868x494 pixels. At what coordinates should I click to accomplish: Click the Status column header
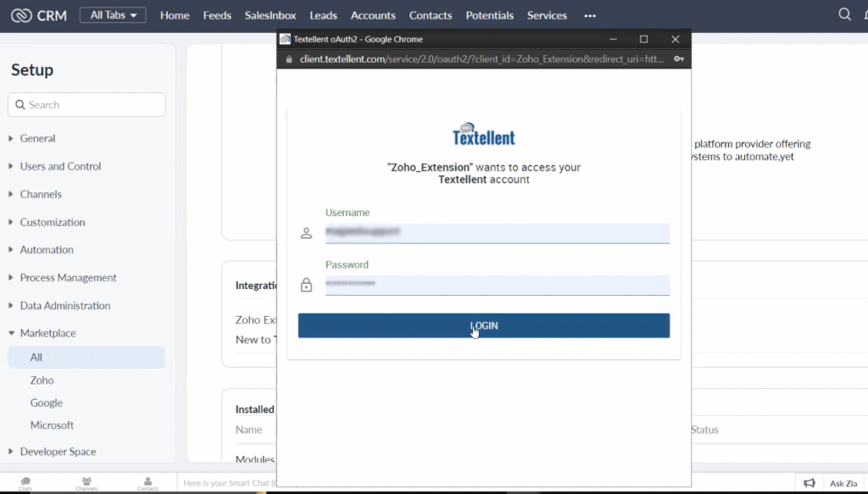[x=704, y=430]
